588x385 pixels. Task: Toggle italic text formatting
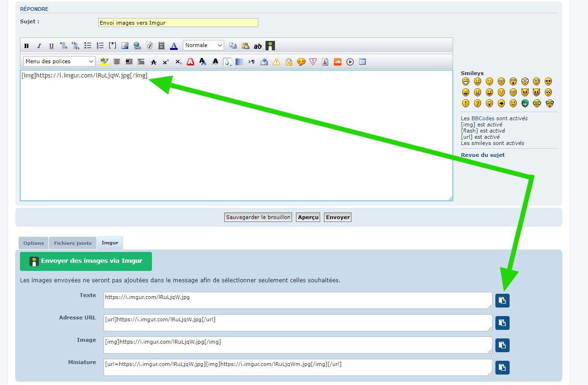tap(39, 46)
